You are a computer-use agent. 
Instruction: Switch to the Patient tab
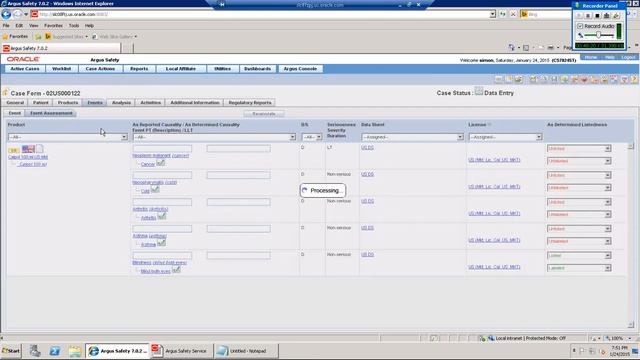tap(41, 102)
